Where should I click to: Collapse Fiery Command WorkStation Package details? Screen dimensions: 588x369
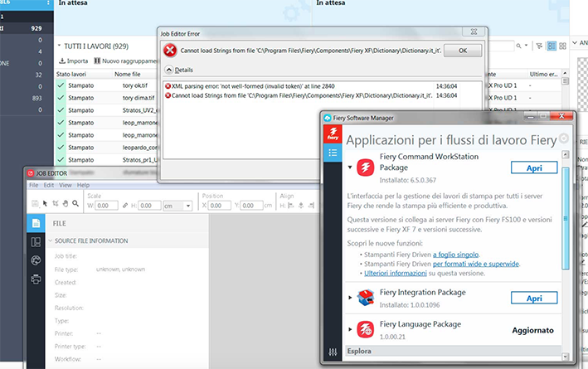(350, 168)
